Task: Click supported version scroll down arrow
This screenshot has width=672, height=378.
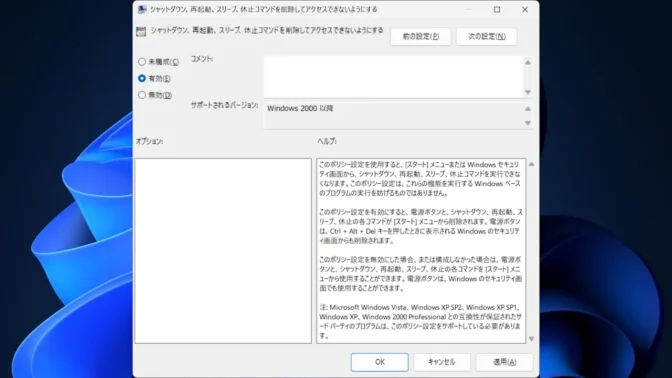Action: [x=528, y=123]
